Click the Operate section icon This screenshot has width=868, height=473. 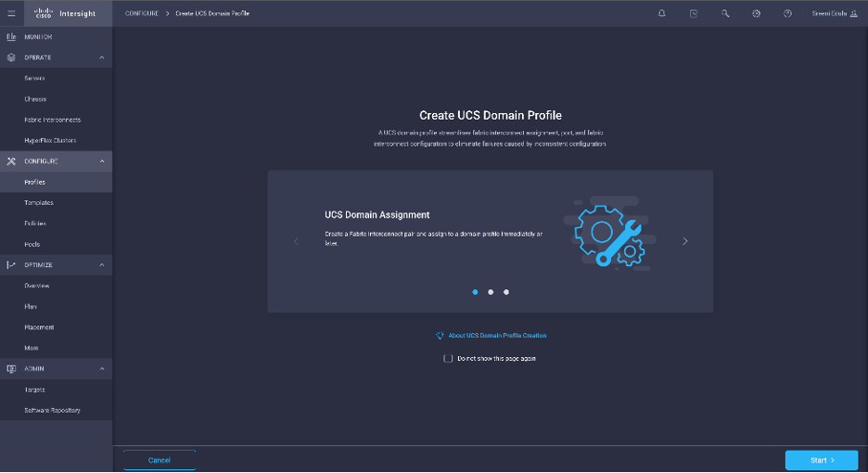coord(11,58)
